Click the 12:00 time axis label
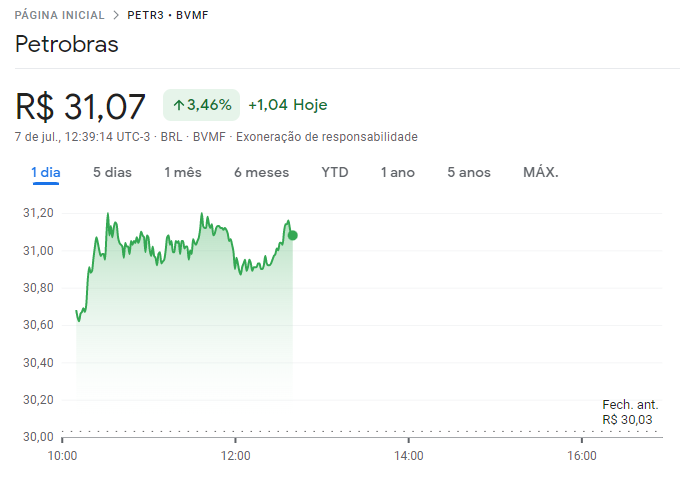The height and width of the screenshot is (479, 680). [235, 456]
